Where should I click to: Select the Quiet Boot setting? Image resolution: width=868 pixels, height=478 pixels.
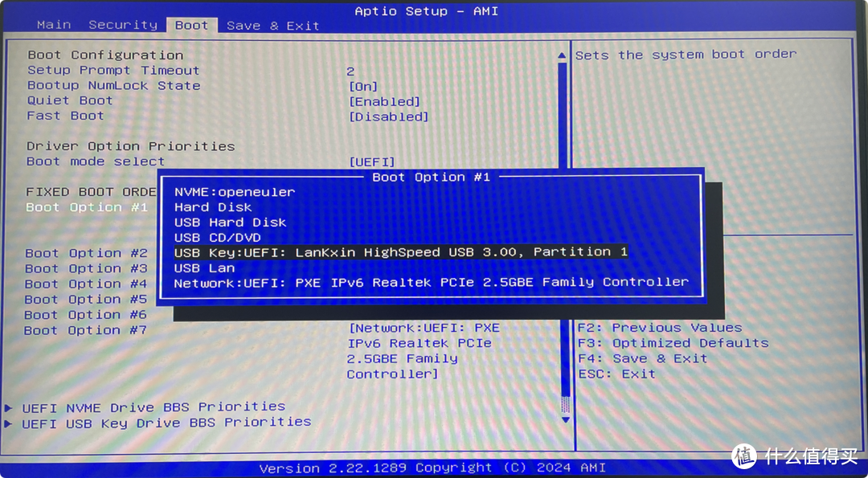tap(70, 100)
